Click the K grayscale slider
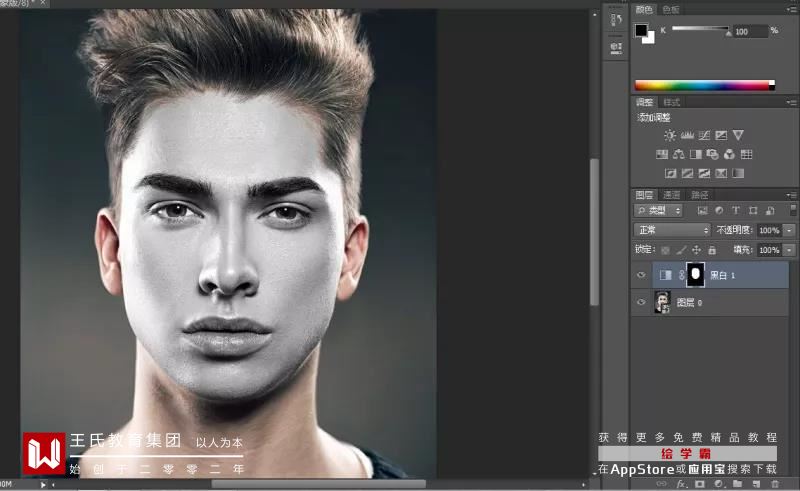 click(x=701, y=29)
